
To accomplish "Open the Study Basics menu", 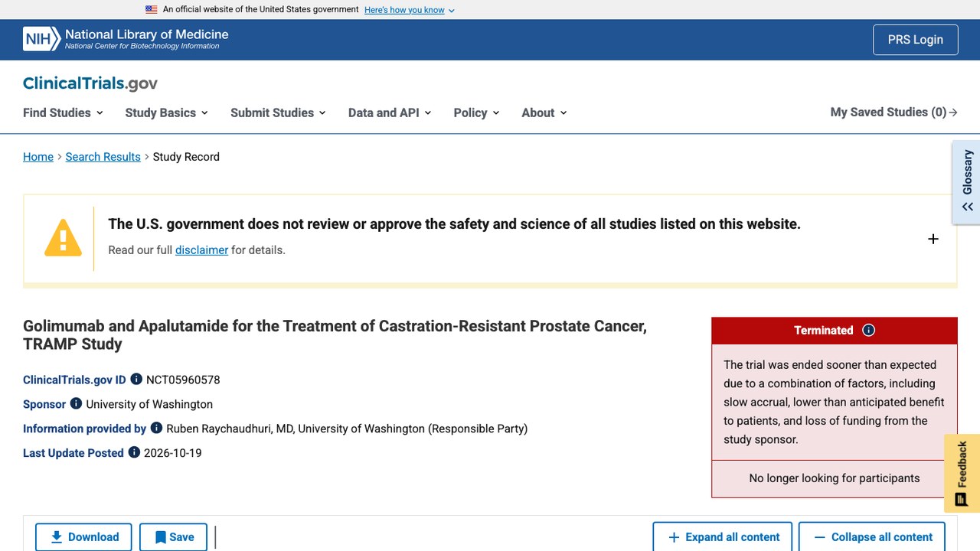I will tap(166, 112).
